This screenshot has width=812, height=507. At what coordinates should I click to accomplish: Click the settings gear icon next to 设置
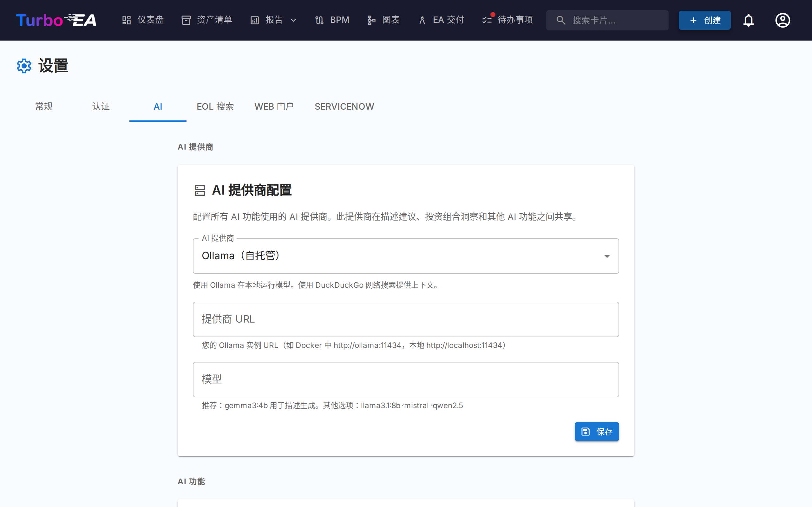(24, 66)
